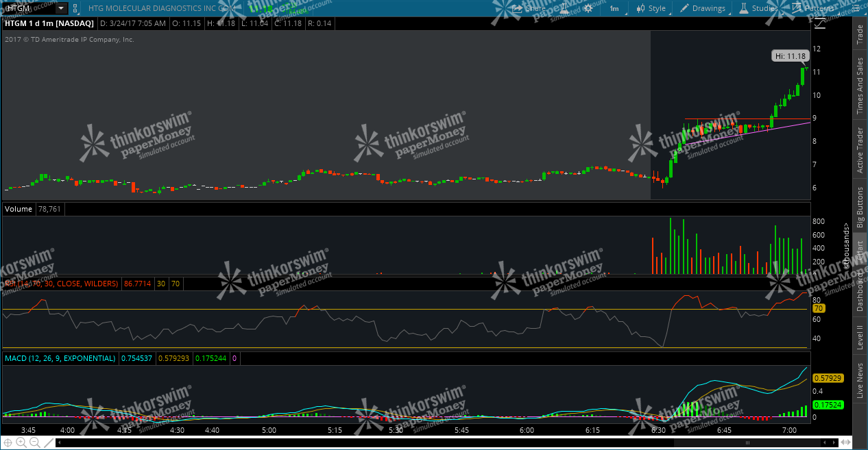Click the Studies flask icon

pos(744,8)
